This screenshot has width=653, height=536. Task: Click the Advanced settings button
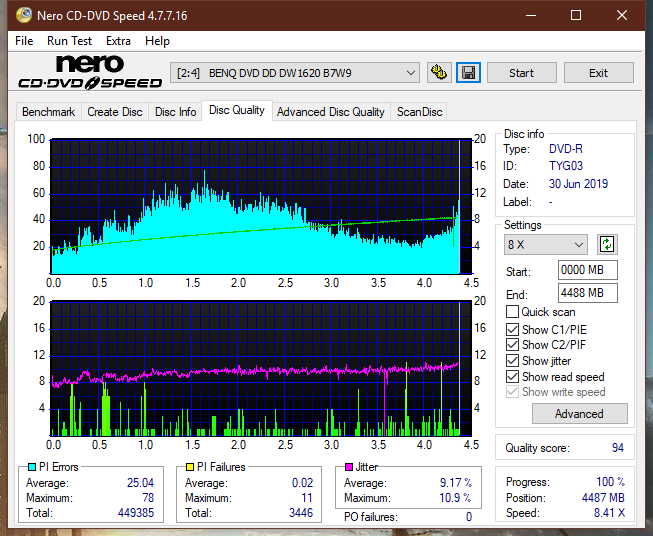pyautogui.click(x=579, y=414)
